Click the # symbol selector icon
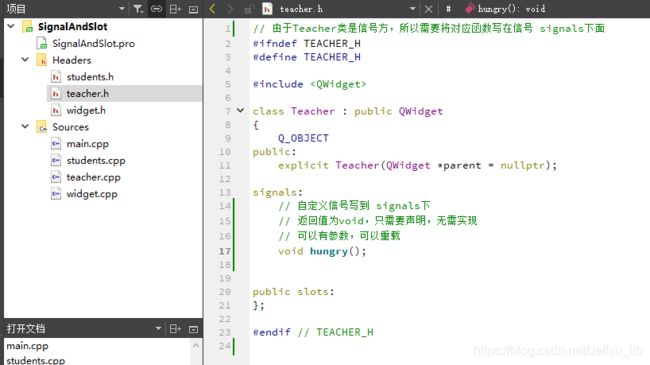Image resolution: width=650 pixels, height=365 pixels. (448, 9)
